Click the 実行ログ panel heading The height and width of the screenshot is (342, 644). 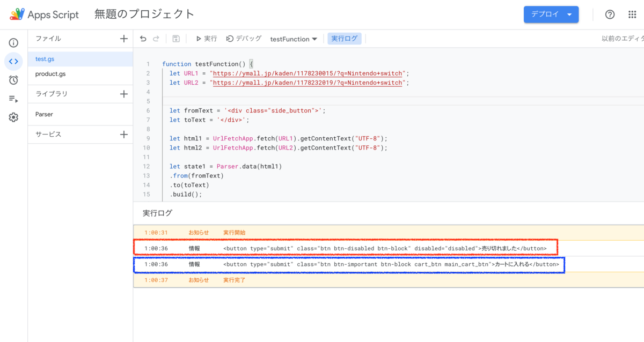(158, 213)
